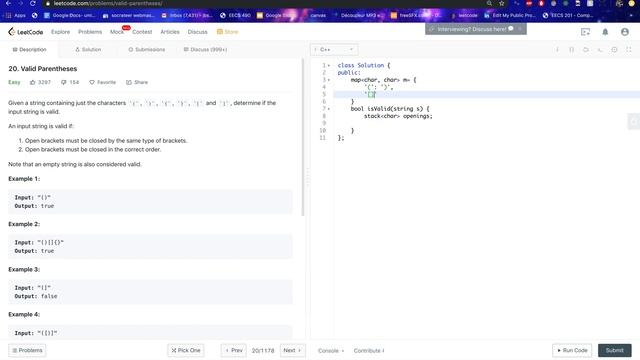Reload the page

(33, 3)
